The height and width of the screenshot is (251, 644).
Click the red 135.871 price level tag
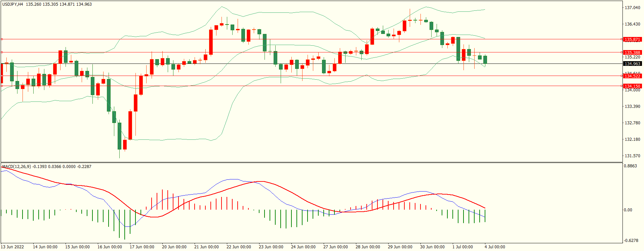632,40
